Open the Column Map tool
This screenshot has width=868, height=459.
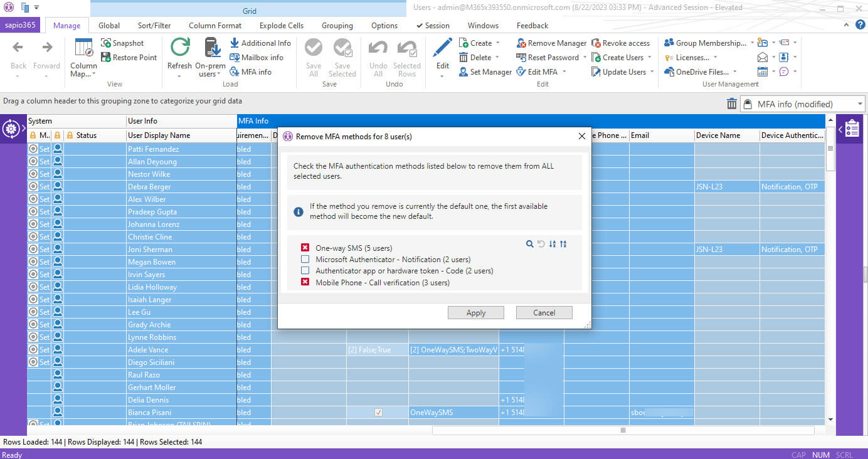[83, 57]
